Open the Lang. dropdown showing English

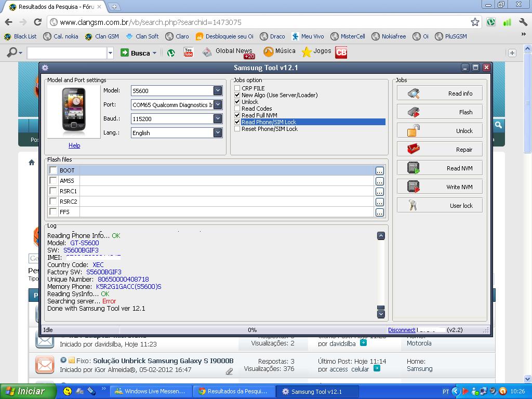218,132
